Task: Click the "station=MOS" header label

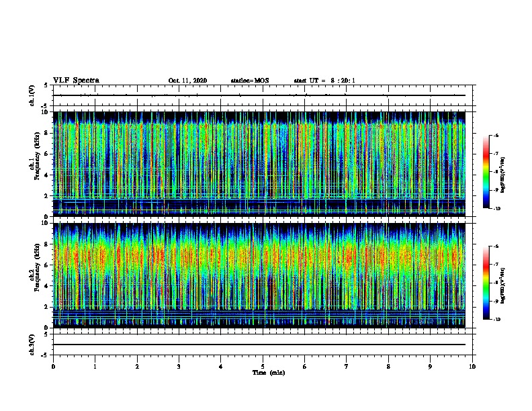Action: pyautogui.click(x=250, y=81)
